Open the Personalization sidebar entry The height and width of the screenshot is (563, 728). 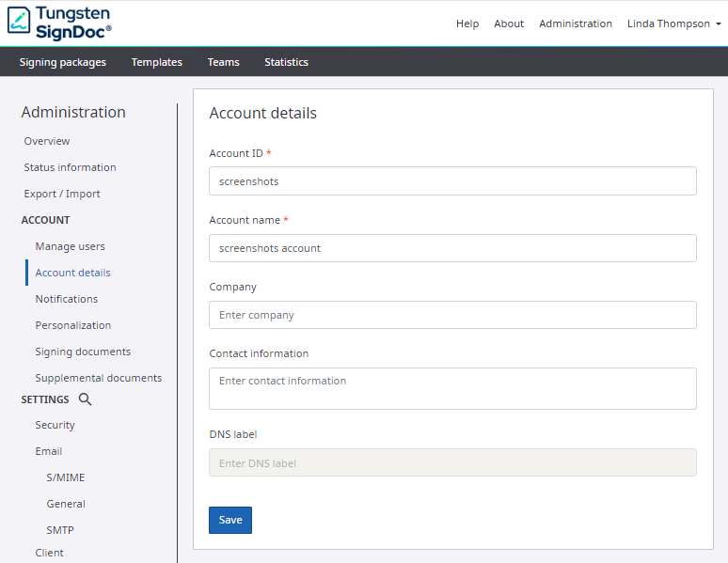click(73, 325)
